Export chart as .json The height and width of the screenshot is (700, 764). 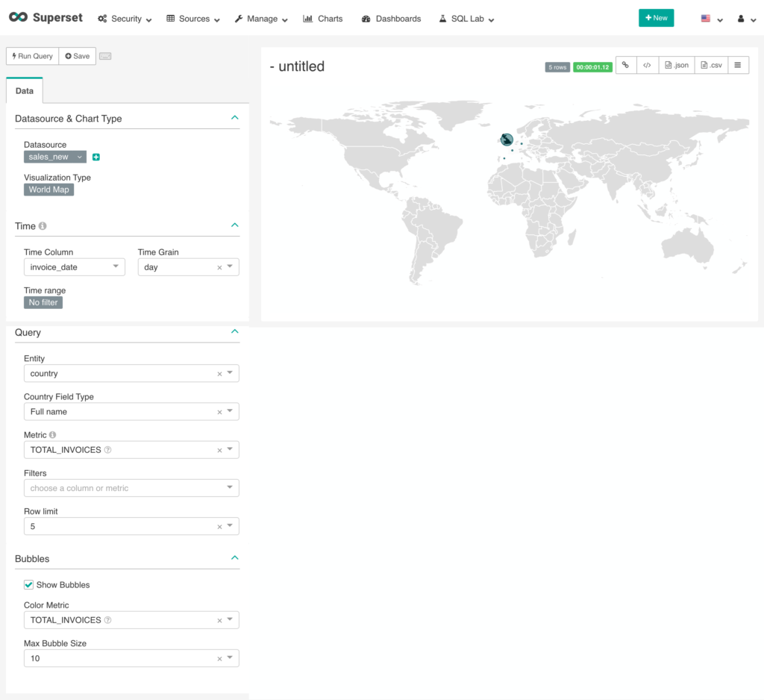point(676,65)
